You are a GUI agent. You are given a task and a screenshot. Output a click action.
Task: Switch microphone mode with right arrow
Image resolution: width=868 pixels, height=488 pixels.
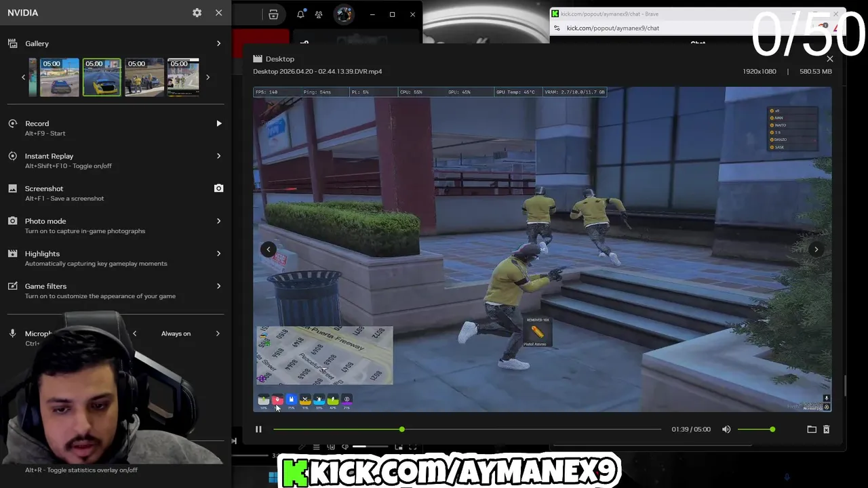[x=218, y=333]
